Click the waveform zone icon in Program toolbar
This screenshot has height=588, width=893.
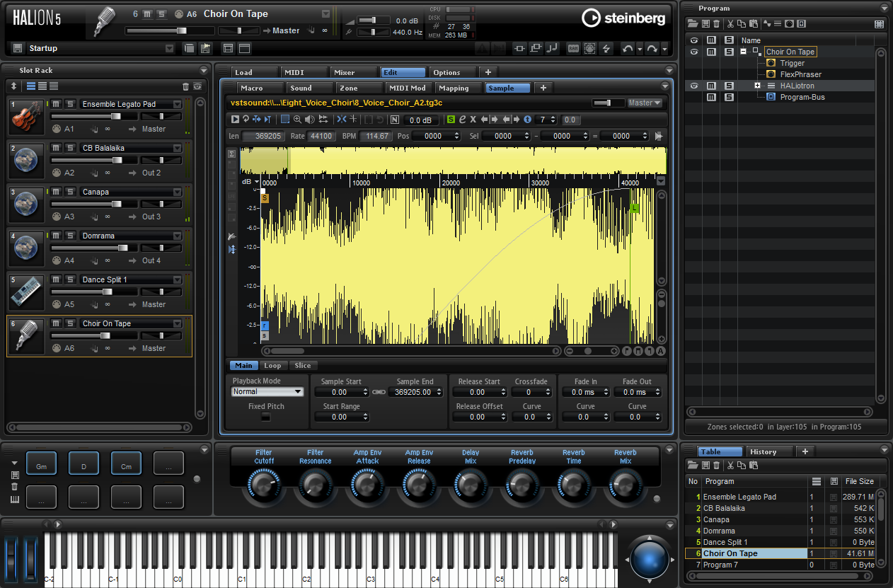click(767, 24)
